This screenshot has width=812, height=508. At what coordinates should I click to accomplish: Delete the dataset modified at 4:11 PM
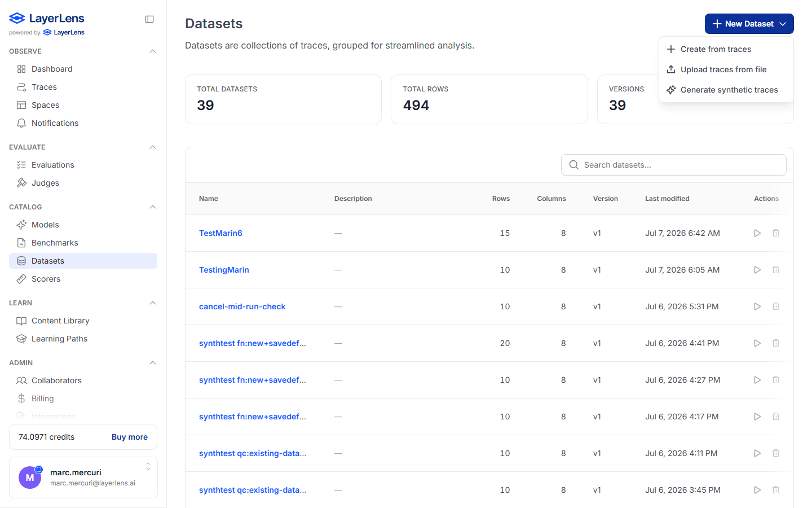[x=776, y=453]
